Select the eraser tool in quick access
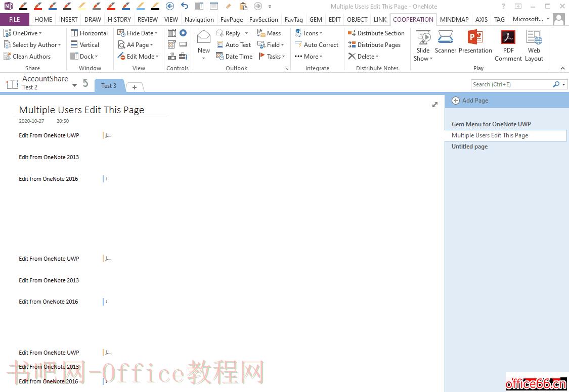This screenshot has height=392, width=569. (x=228, y=6)
